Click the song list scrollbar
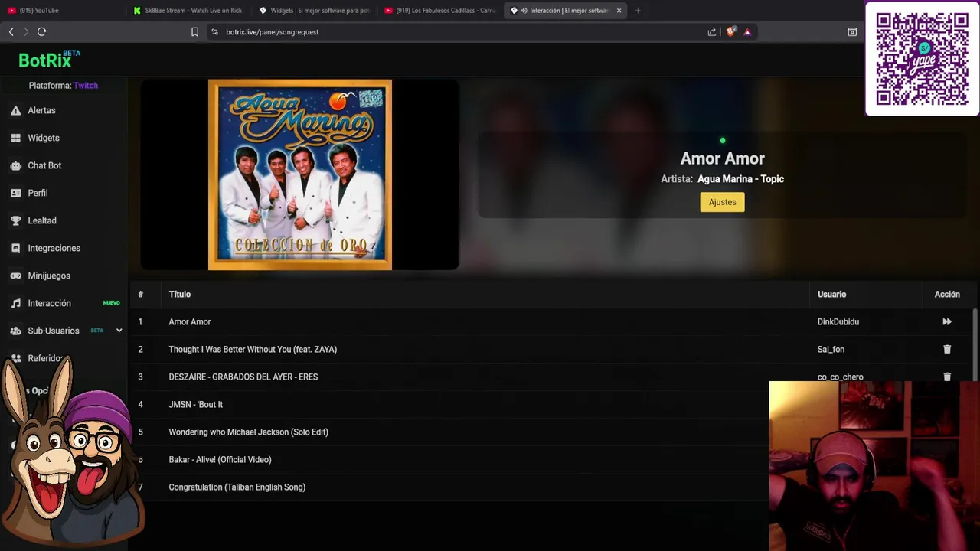Image resolution: width=980 pixels, height=551 pixels. click(975, 344)
